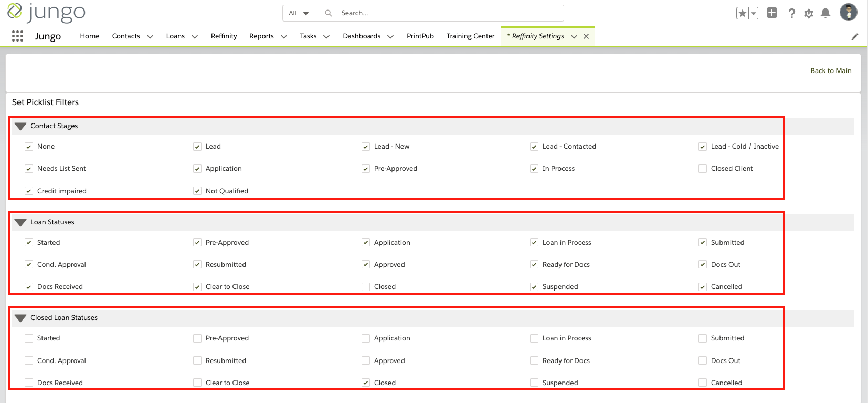Enable the Closed Client contact stage
This screenshot has width=868, height=403.
[x=703, y=169]
